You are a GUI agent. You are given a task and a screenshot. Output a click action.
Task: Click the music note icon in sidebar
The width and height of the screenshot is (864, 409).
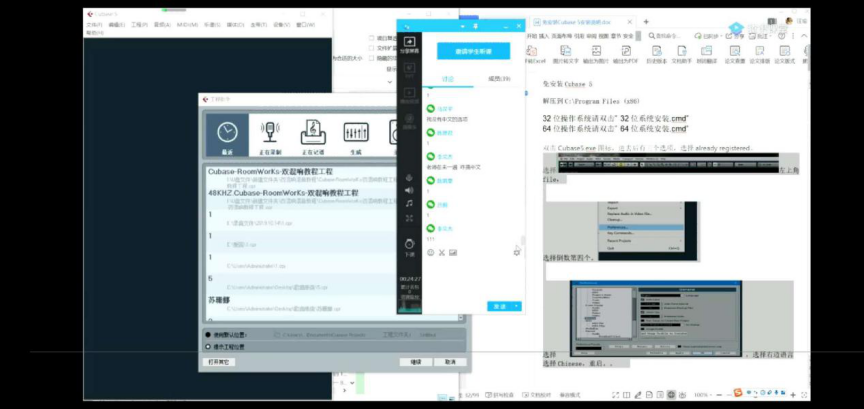click(409, 203)
